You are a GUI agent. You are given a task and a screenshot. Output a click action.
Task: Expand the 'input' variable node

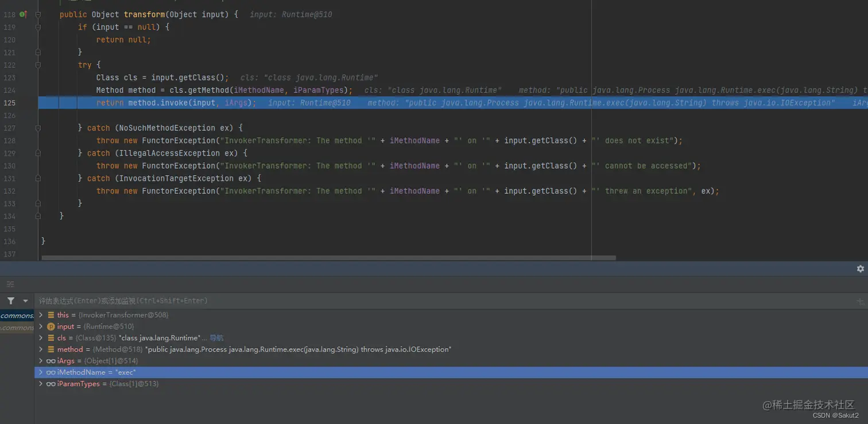(41, 326)
